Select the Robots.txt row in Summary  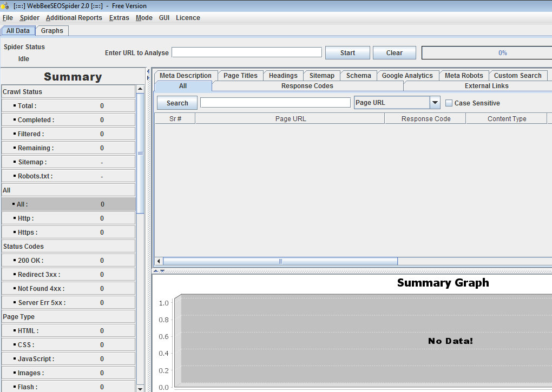[x=69, y=176]
